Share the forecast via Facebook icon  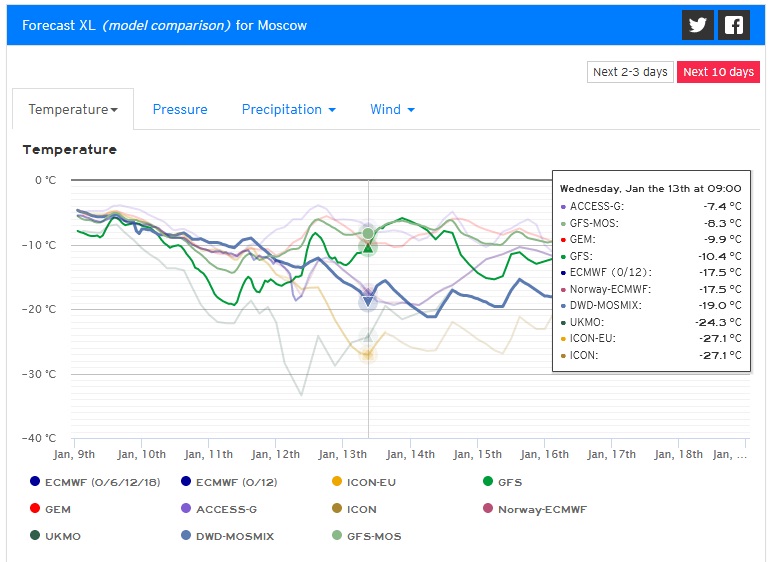coord(734,25)
